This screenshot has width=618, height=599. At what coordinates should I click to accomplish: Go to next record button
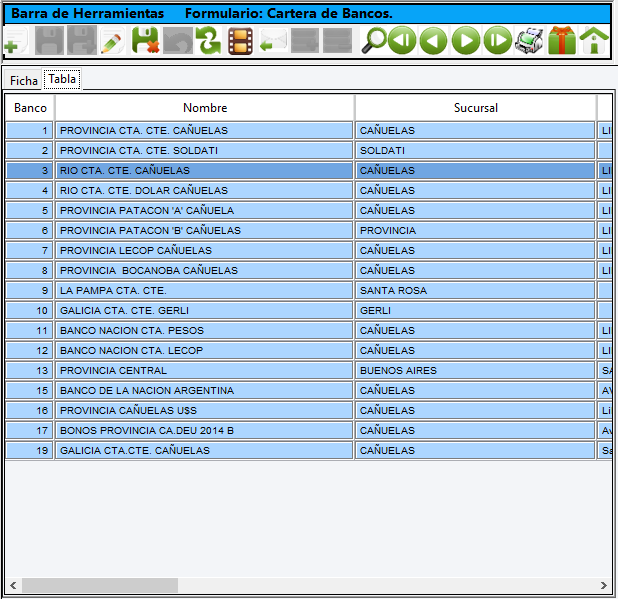[x=466, y=41]
